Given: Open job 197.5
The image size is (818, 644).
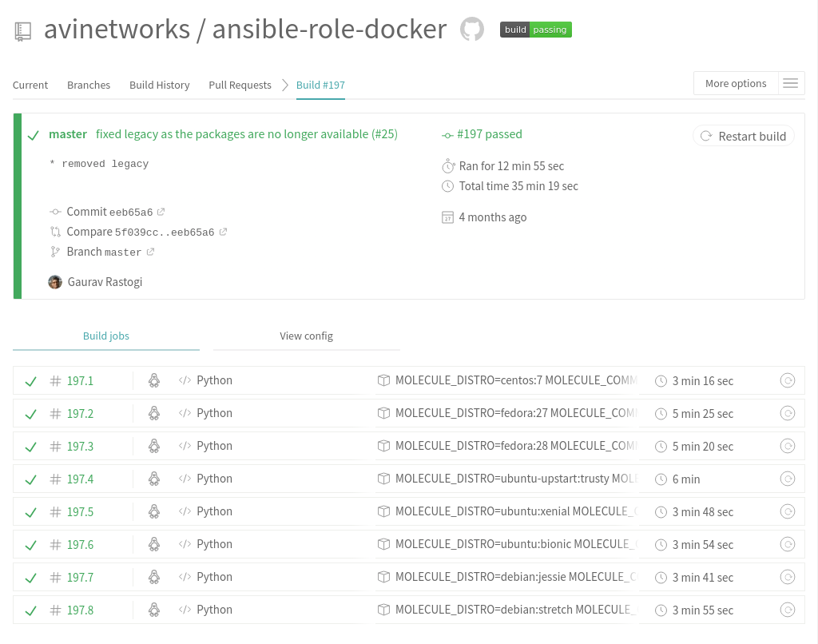Looking at the screenshot, I should tap(80, 512).
